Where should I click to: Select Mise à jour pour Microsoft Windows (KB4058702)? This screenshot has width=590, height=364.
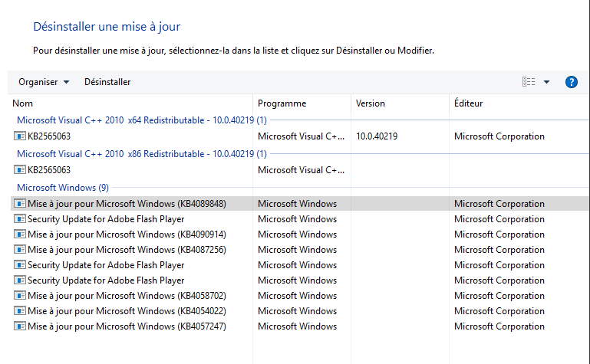pos(127,296)
